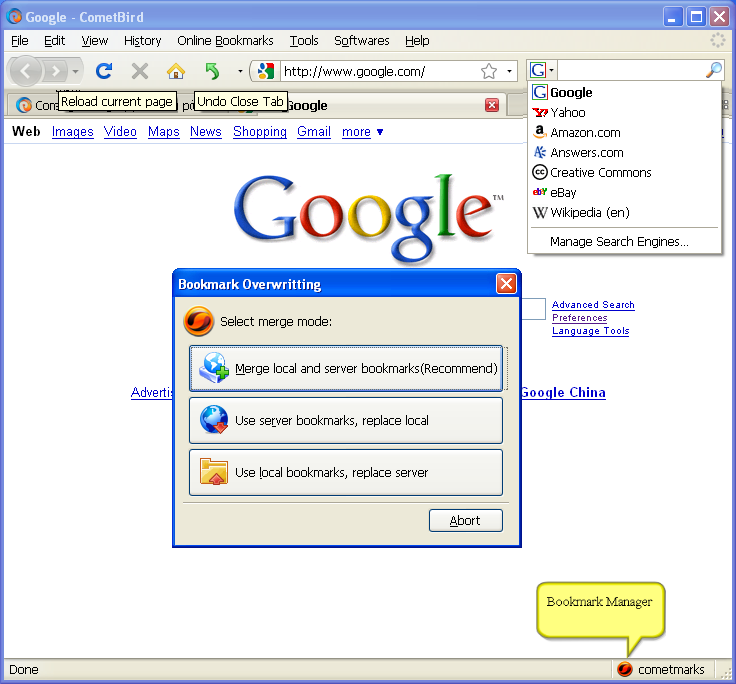Open Manage Search Engines...
This screenshot has width=736, height=684.
624,242
